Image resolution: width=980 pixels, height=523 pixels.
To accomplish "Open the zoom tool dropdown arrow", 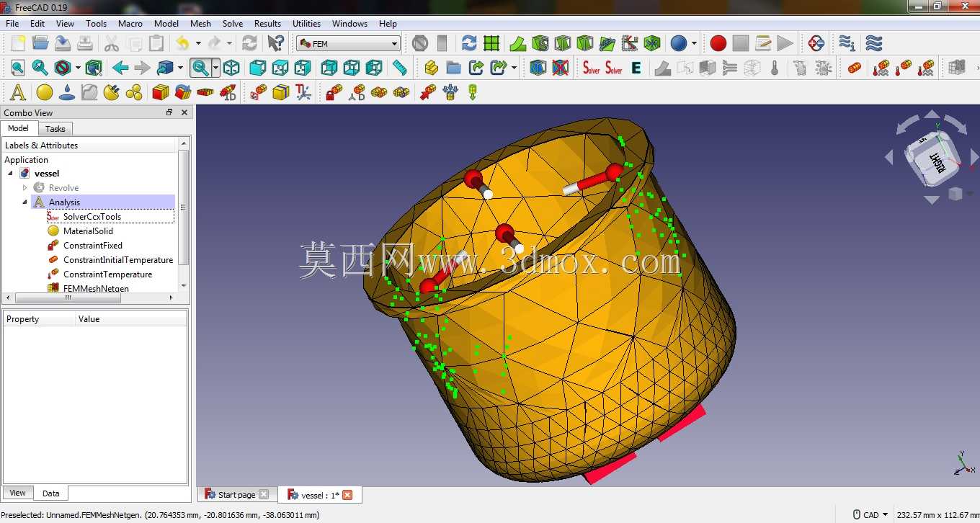I will (x=215, y=68).
